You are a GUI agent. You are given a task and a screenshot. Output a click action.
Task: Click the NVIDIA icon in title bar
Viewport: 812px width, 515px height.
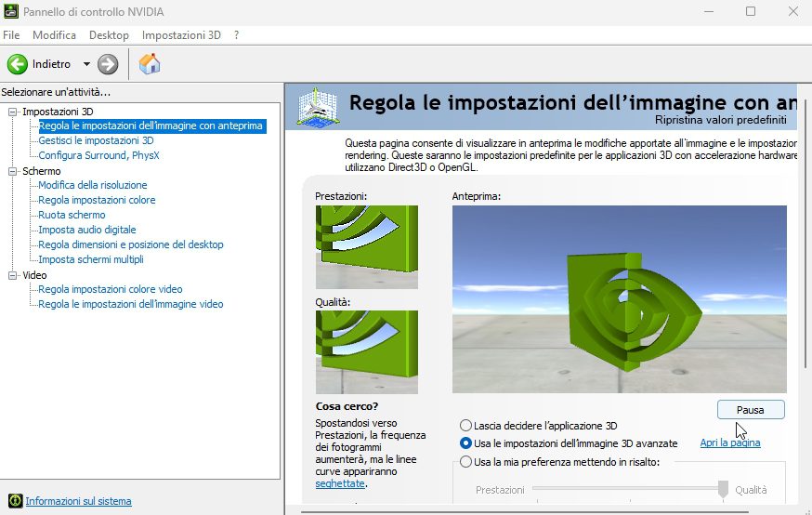[11, 11]
